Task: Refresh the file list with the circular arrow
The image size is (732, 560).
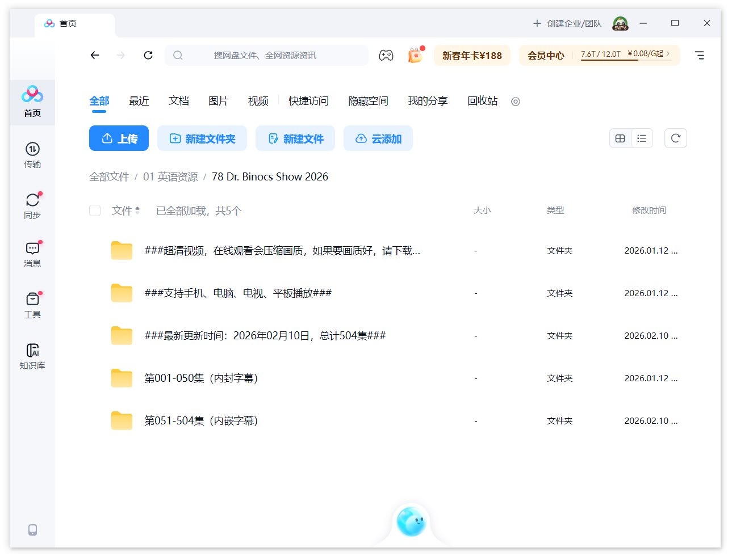Action: point(675,138)
